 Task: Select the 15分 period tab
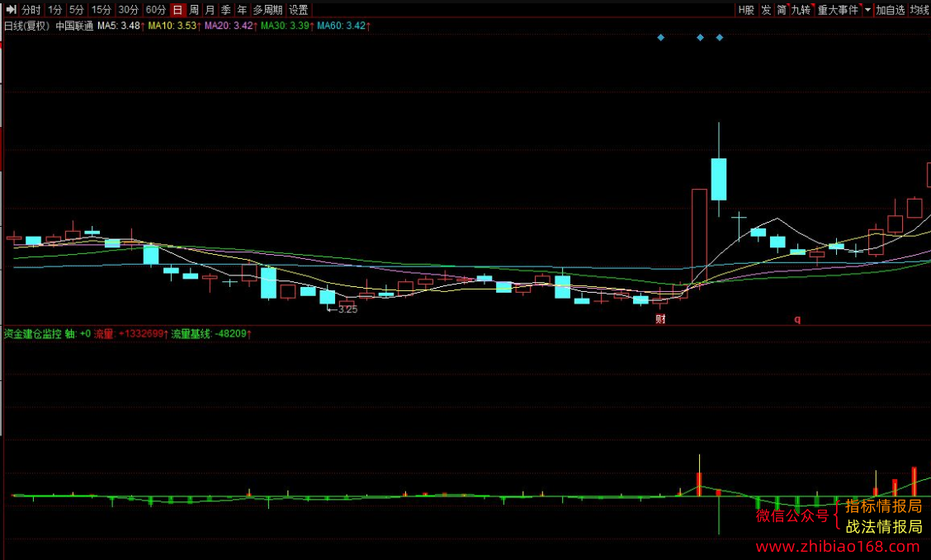(101, 10)
